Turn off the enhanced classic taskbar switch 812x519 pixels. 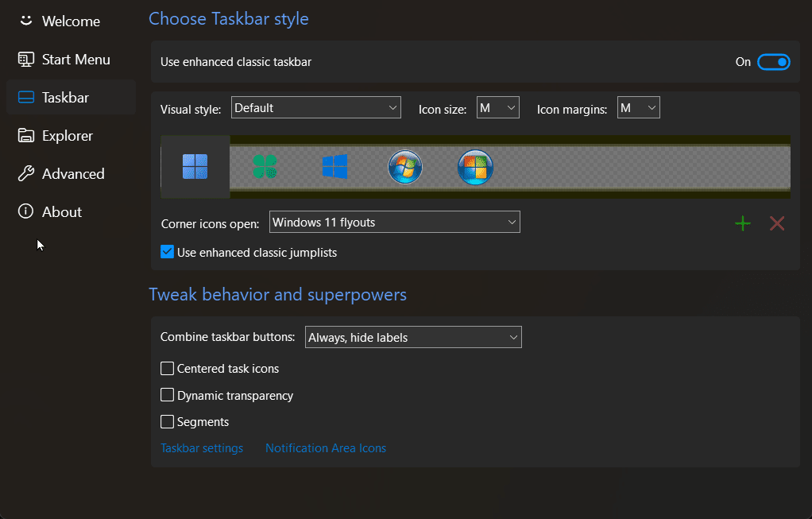tap(774, 62)
